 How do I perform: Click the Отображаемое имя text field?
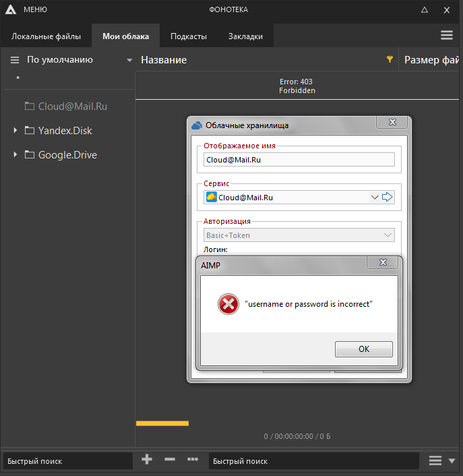[x=299, y=159]
